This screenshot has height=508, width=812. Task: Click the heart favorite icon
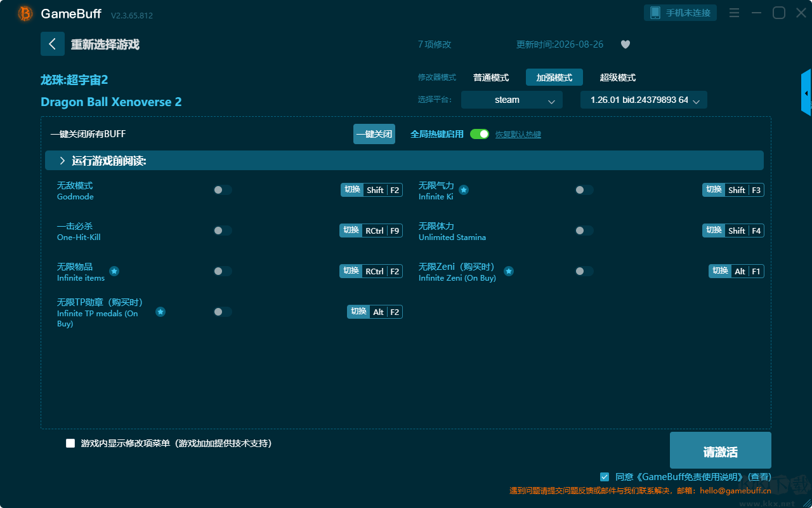[x=625, y=44]
